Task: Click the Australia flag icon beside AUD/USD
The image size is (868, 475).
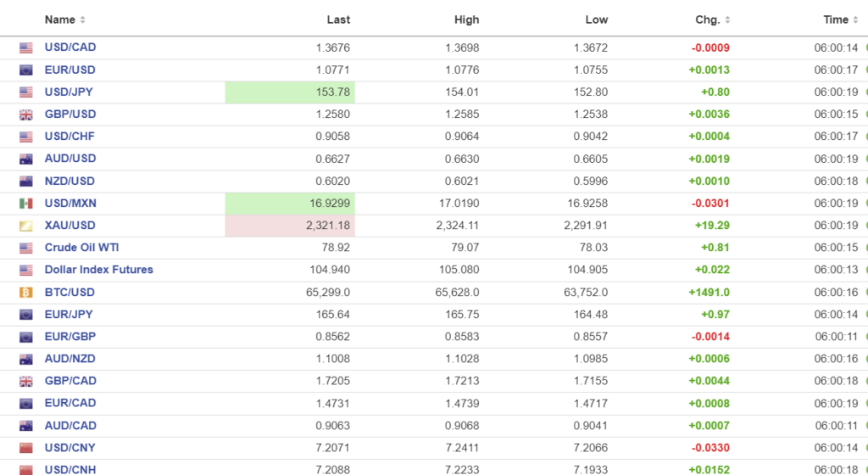Action: 25,159
